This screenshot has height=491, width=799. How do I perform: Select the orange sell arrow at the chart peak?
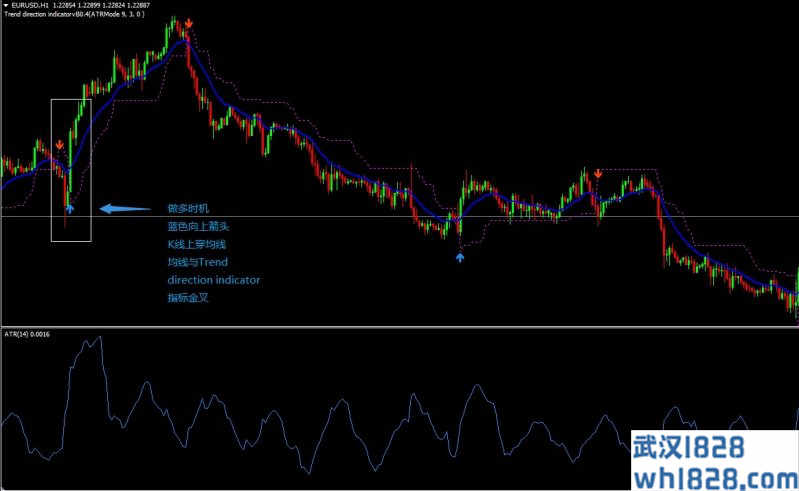189,23
